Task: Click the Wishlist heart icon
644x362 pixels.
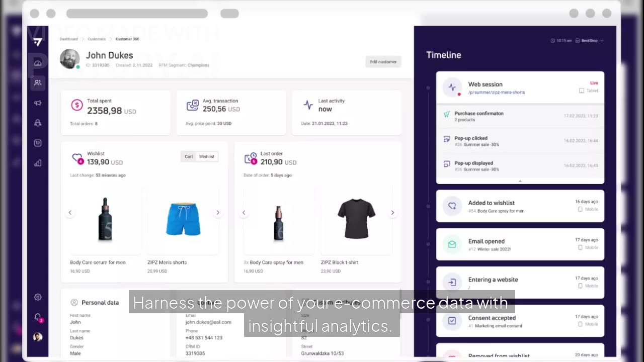Action: 77,158
